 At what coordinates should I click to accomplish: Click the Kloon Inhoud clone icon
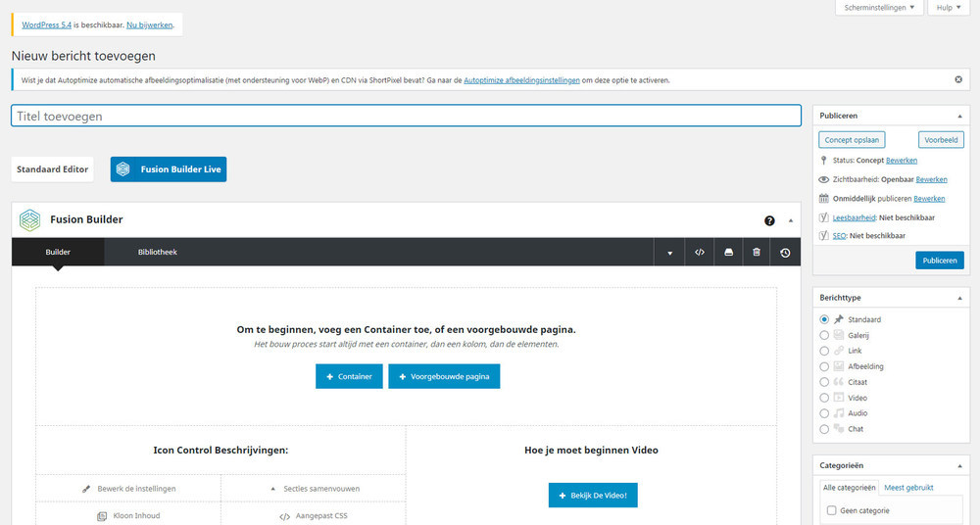tap(102, 516)
